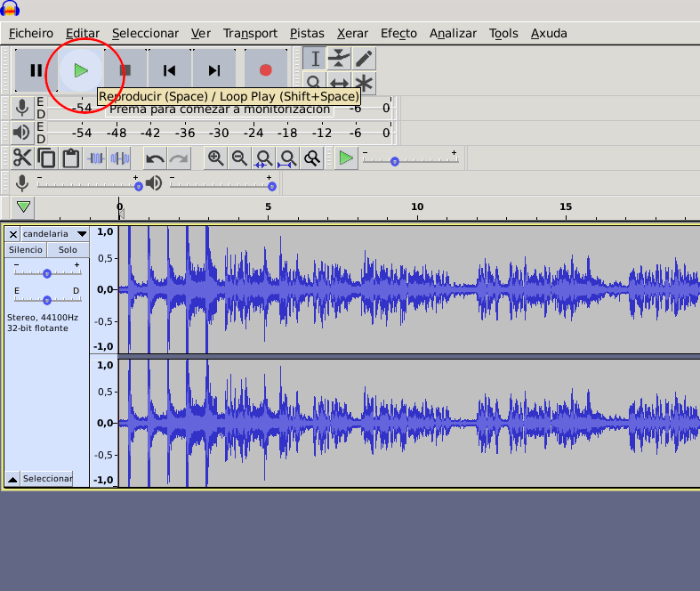Click the Pause button

(36, 70)
